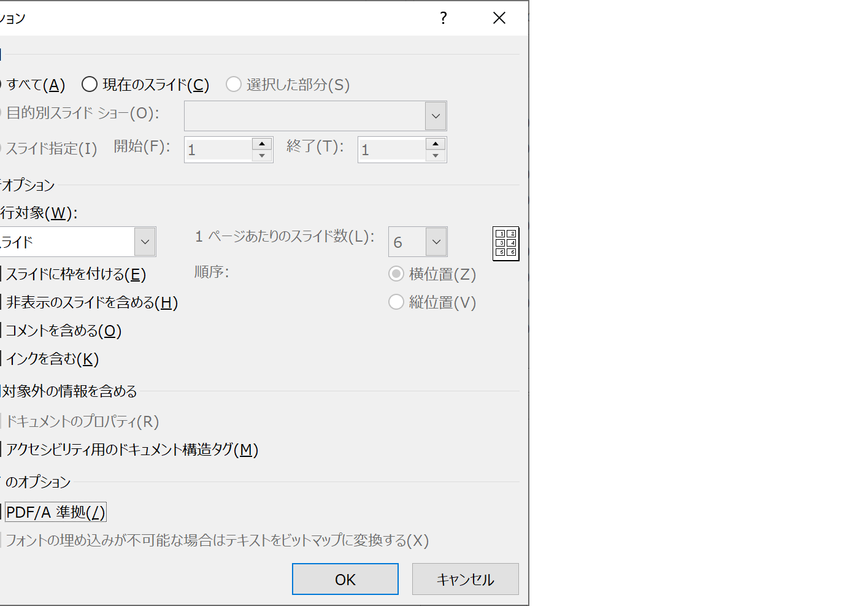
Task: Click the slide order layout preview icon
Action: click(505, 244)
